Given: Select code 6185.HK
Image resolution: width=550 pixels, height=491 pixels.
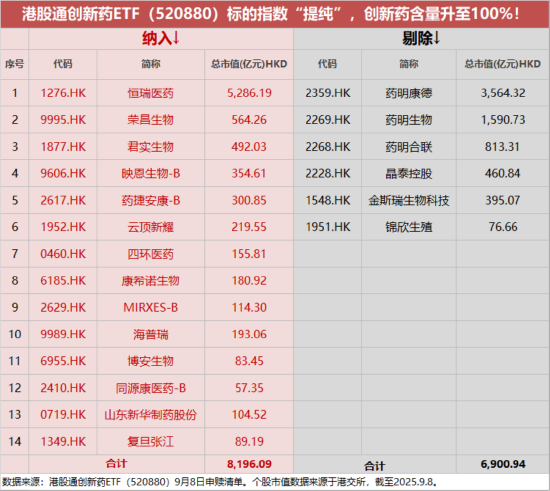Looking at the screenshot, I should point(63,281).
